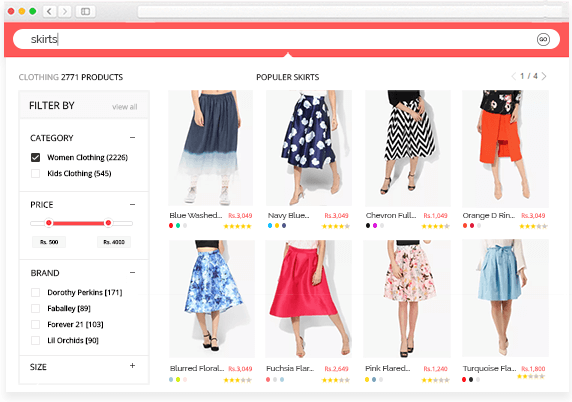The width and height of the screenshot is (572, 402).
Task: Select light blue color for Navy Blue skirt
Action: click(x=270, y=225)
